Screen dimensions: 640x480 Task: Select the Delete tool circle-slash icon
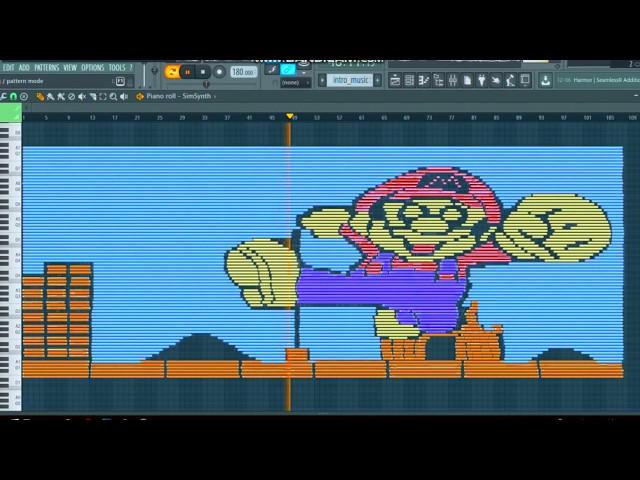coord(71,96)
